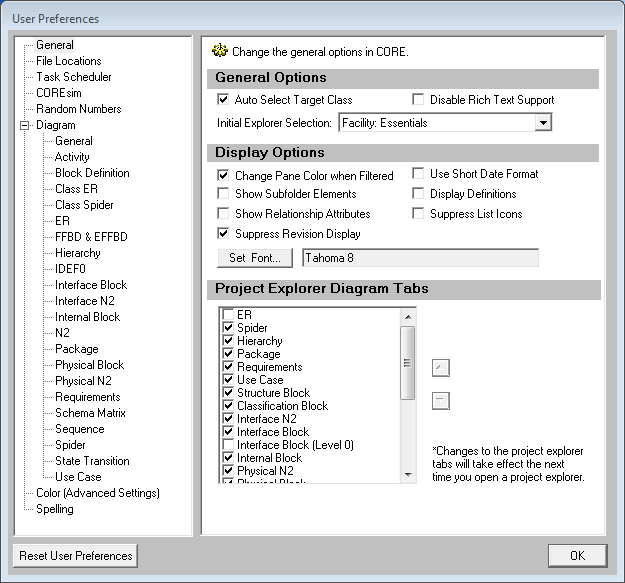Select FFBD & EFFBD diagram settings

(93, 237)
